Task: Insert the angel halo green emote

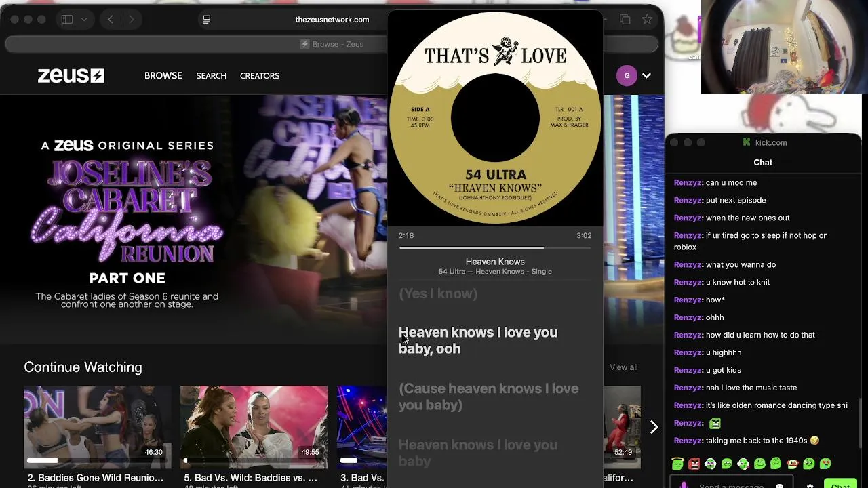Action: [677, 464]
